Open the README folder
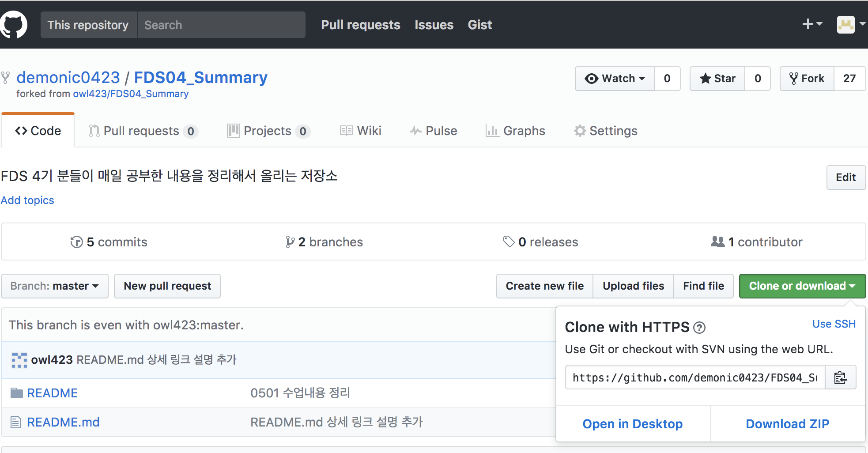The image size is (868, 453). click(x=53, y=393)
